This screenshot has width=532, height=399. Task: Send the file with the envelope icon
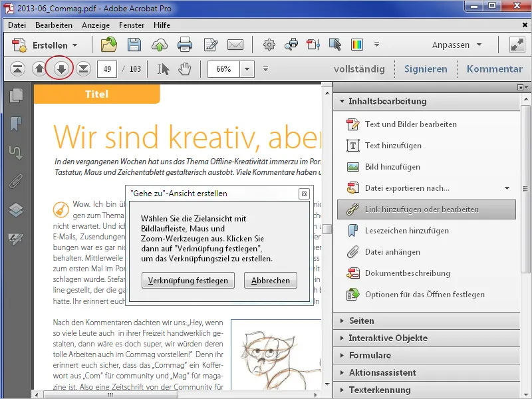point(235,45)
